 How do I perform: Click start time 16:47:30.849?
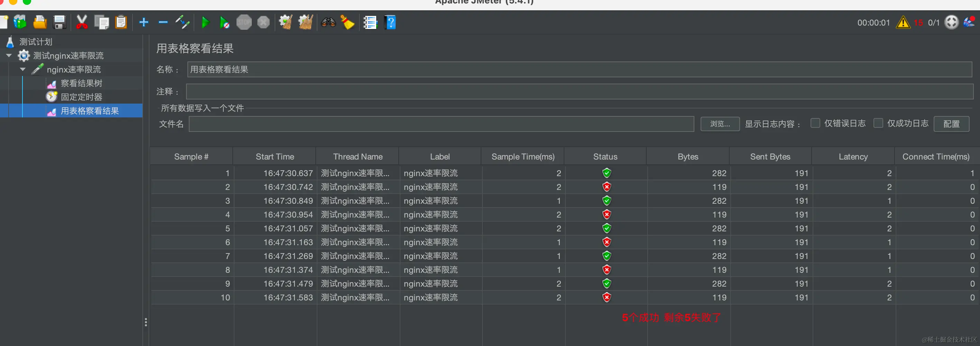point(288,201)
